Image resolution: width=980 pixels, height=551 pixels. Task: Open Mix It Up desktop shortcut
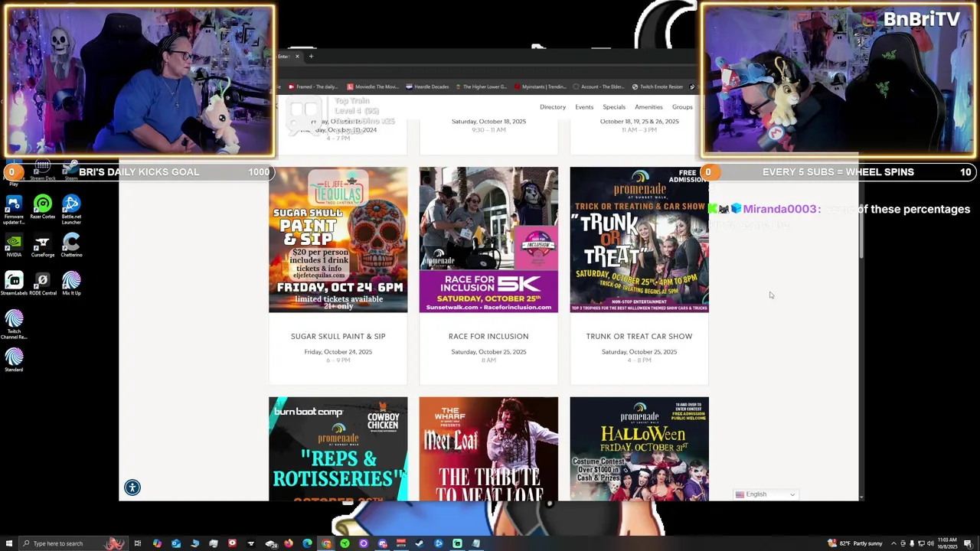(71, 284)
